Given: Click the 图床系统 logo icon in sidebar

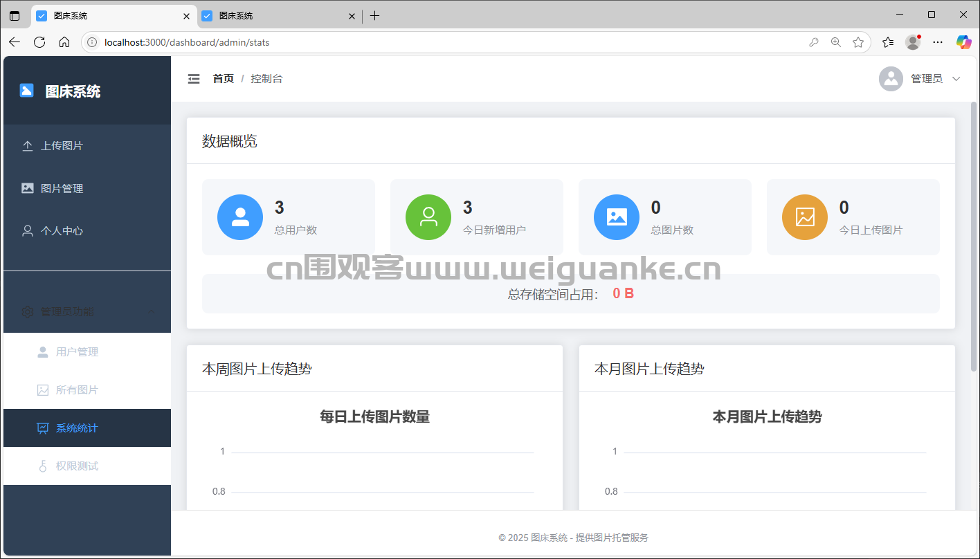Looking at the screenshot, I should (x=26, y=91).
